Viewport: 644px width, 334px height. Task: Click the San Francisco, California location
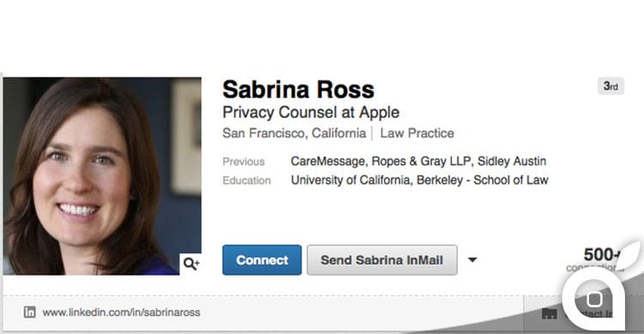pos(294,133)
